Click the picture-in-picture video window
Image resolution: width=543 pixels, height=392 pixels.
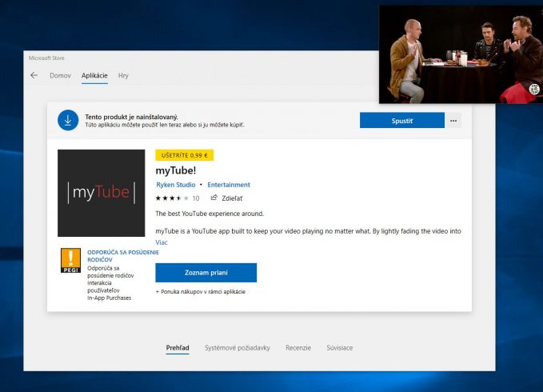tap(461, 54)
